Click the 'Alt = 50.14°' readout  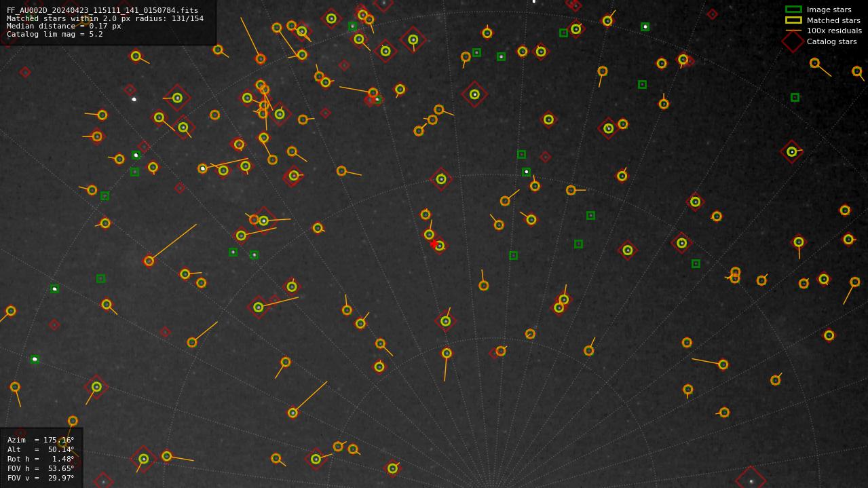(x=41, y=449)
